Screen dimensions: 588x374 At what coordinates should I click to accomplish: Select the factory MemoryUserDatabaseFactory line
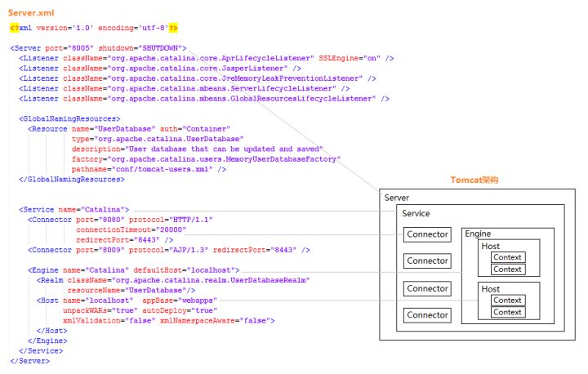pos(206,159)
